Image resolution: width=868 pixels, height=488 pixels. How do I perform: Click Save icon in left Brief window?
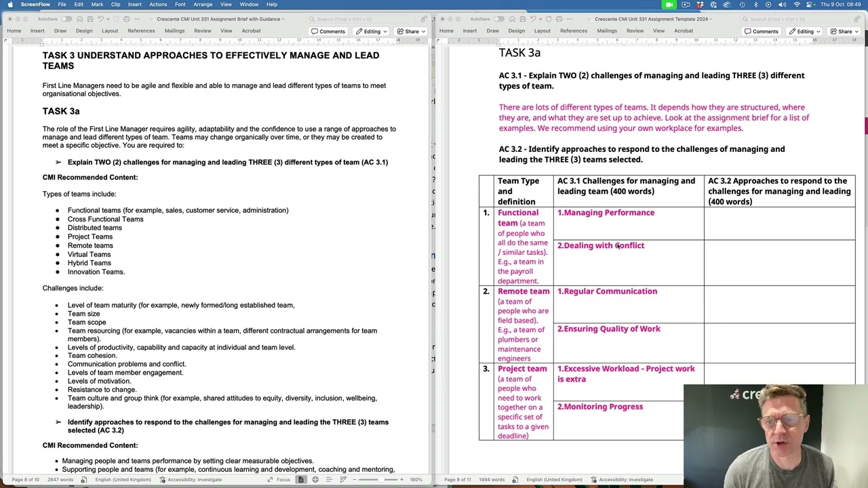[90, 19]
